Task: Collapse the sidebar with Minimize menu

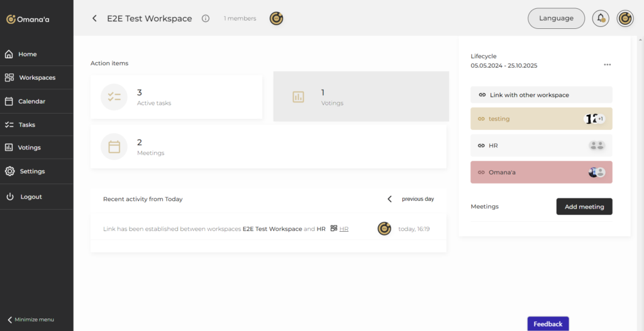Action: (31, 319)
